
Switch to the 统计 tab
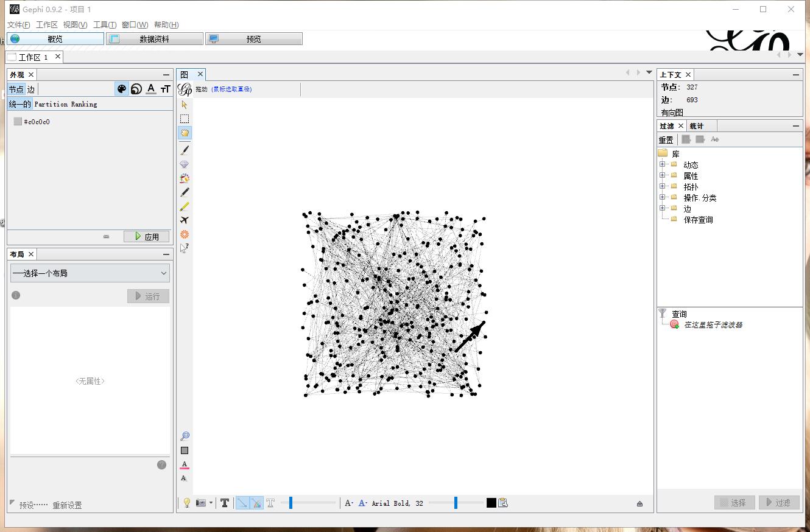[697, 126]
